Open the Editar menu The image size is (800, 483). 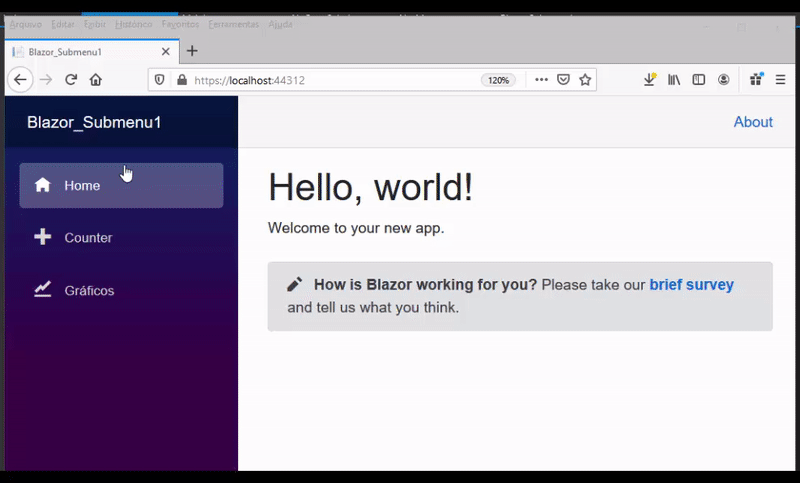pyautogui.click(x=63, y=24)
